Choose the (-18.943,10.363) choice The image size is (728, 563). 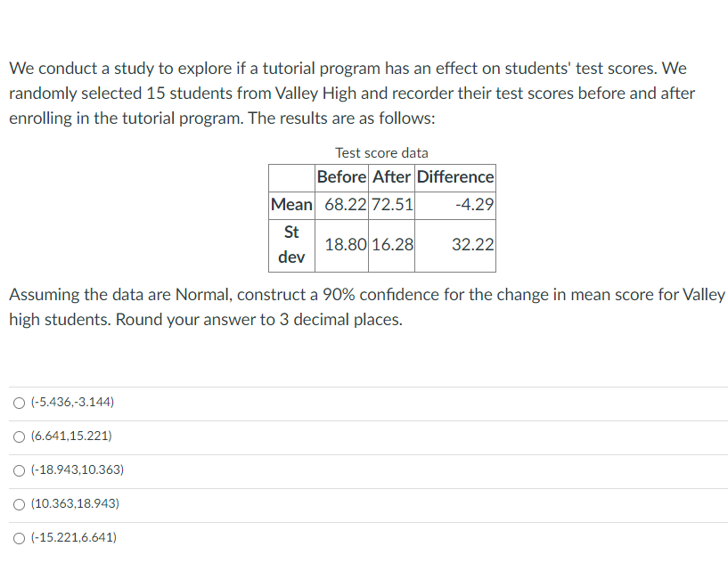[x=76, y=469]
